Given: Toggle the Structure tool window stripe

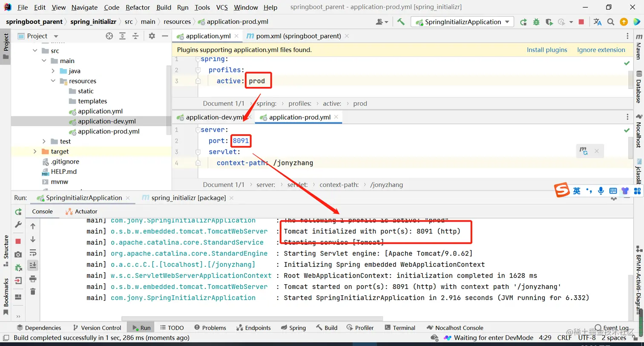Looking at the screenshot, I should coord(6,250).
